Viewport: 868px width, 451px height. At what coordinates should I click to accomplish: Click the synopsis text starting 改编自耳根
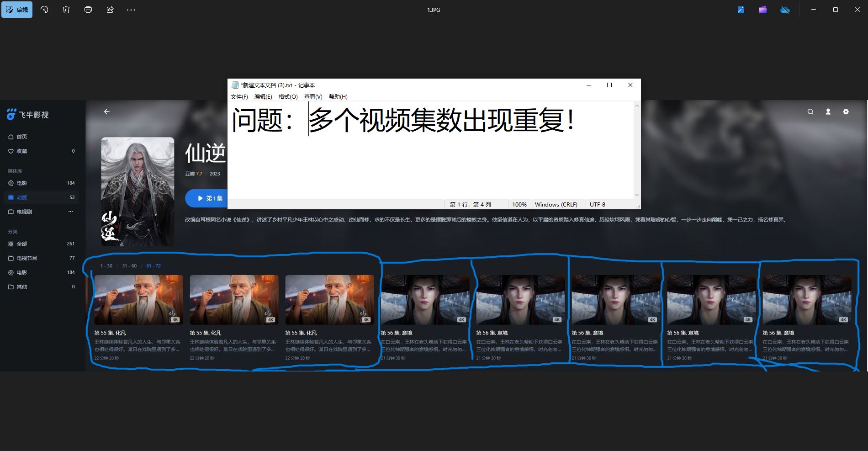[486, 220]
